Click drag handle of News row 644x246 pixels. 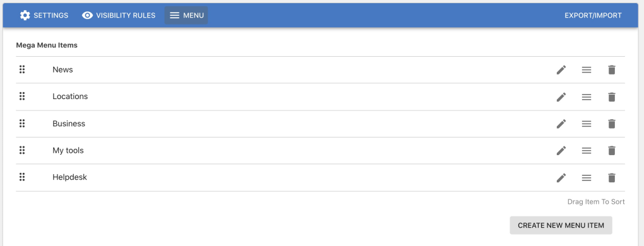(x=22, y=69)
